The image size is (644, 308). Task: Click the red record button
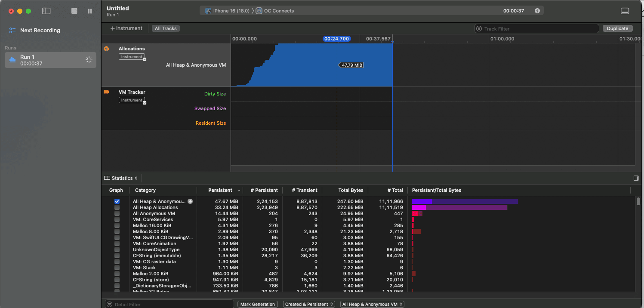pos(10,11)
